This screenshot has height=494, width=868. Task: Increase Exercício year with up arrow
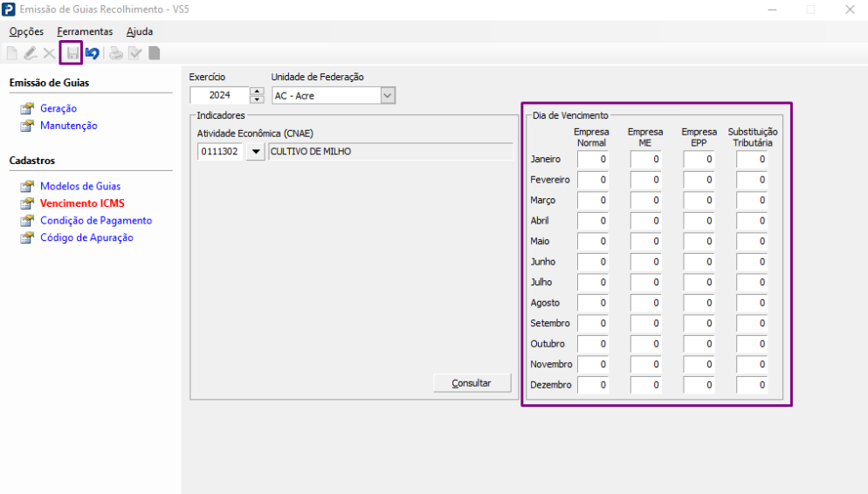(x=257, y=92)
